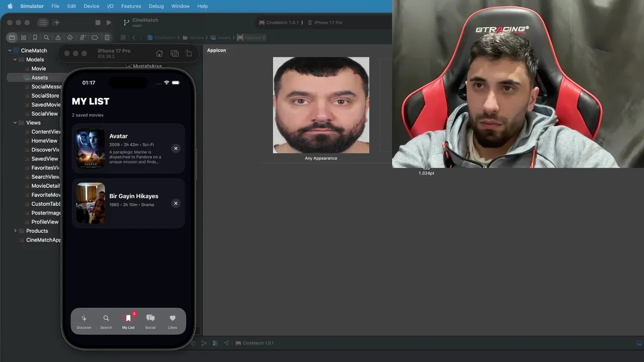
Task: Click the Related Items grid icon
Action: click(123, 38)
